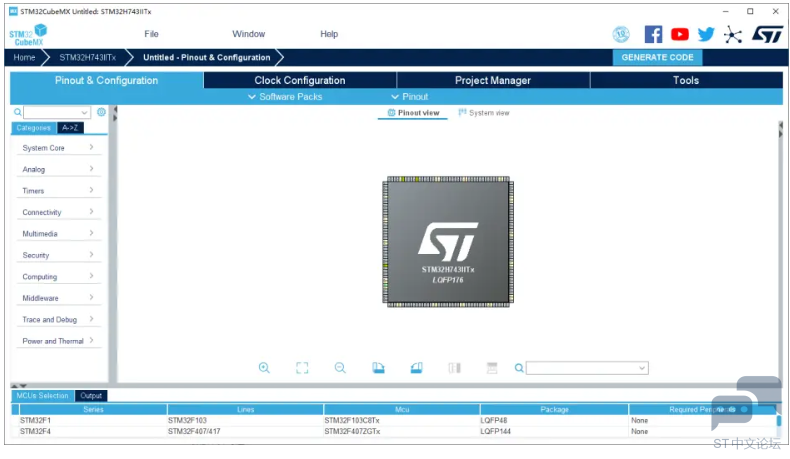Collapse the left panel splitter arrows
This screenshot has width=790, height=459.
pyautogui.click(x=115, y=113)
